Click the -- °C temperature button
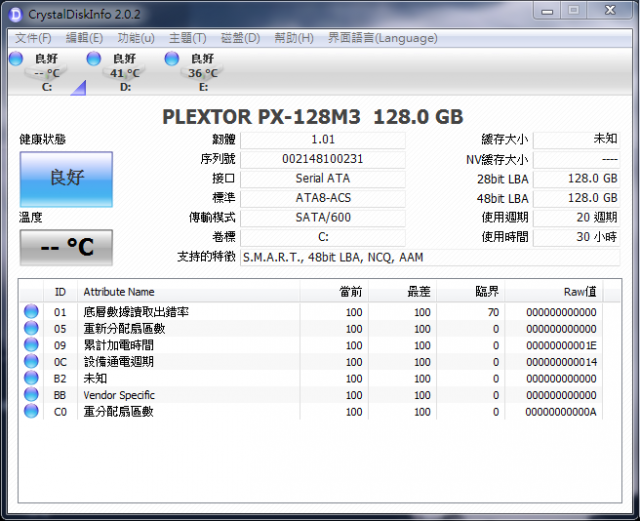The width and height of the screenshot is (640, 521). 66,247
